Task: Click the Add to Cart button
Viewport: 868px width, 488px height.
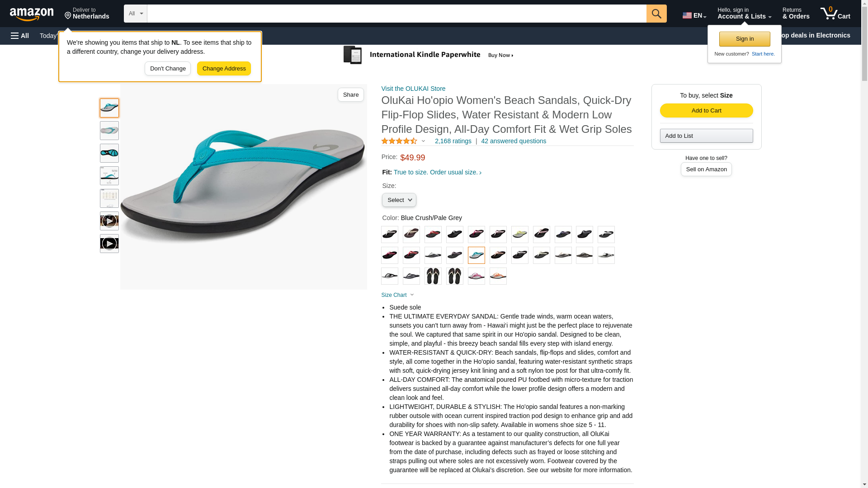Action: (706, 111)
